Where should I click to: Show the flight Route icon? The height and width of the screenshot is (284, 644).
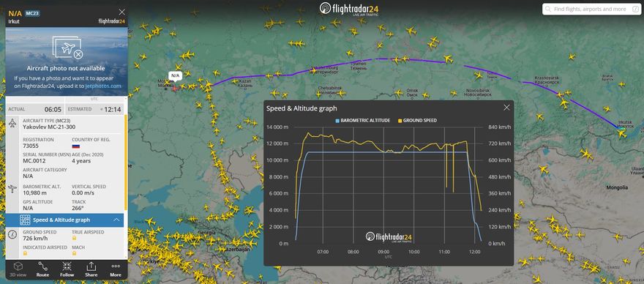click(x=42, y=269)
